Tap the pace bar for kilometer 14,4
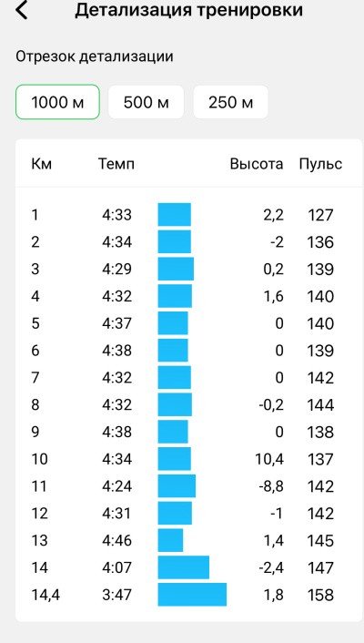The width and height of the screenshot is (364, 643). (x=192, y=594)
